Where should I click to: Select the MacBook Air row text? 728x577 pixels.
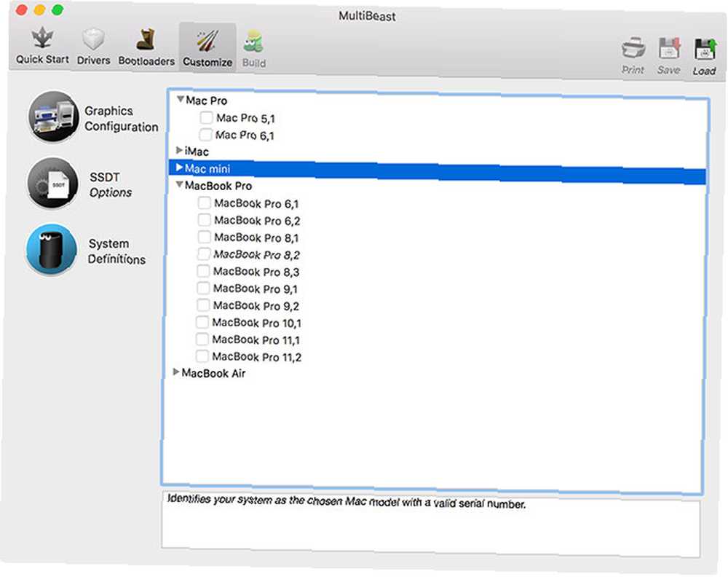pyautogui.click(x=213, y=373)
